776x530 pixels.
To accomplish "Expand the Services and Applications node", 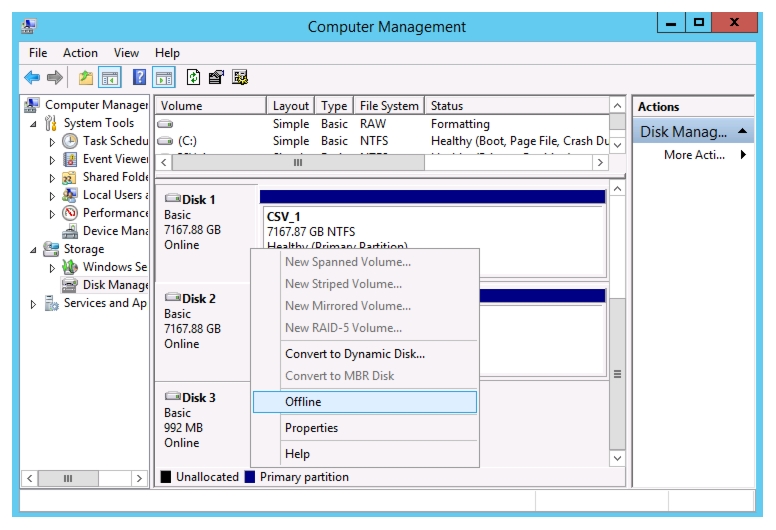I will (x=33, y=304).
